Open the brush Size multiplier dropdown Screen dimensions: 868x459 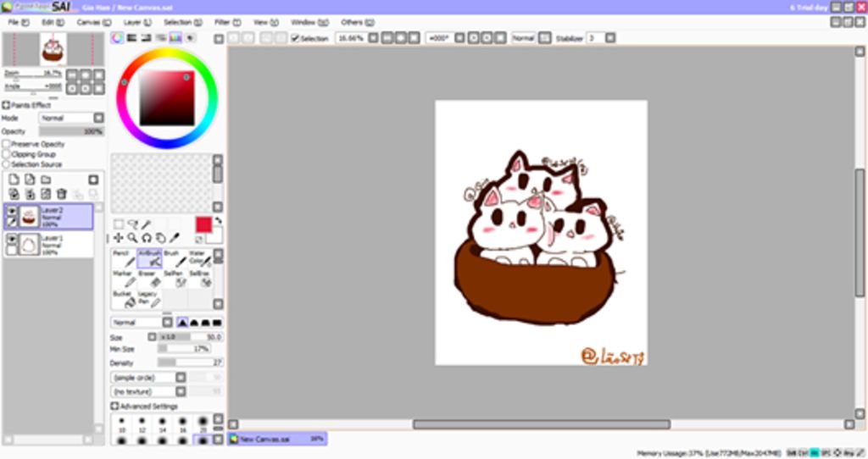tap(153, 337)
